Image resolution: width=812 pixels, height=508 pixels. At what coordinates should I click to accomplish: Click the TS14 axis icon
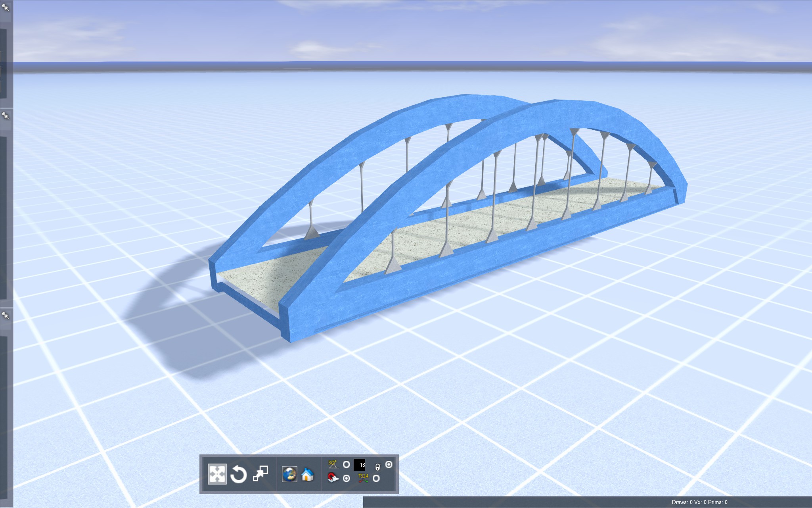point(363,478)
